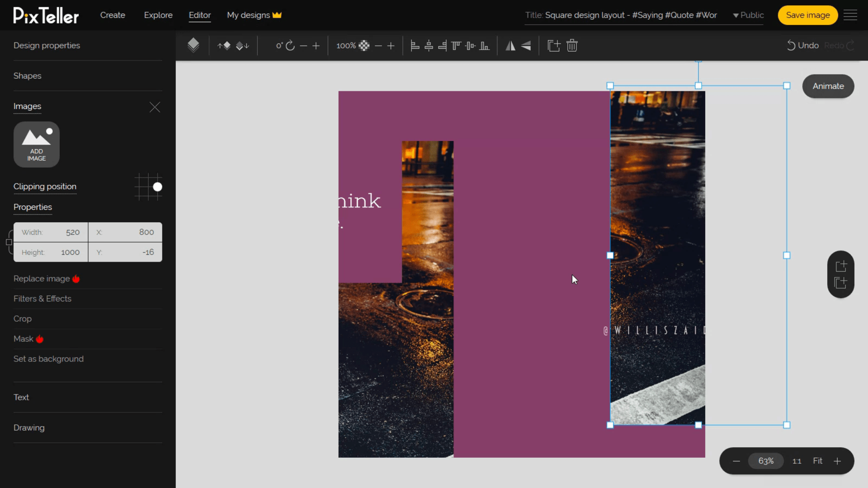This screenshot has height=488, width=868.
Task: Decrease opacity with minus button
Action: click(378, 46)
